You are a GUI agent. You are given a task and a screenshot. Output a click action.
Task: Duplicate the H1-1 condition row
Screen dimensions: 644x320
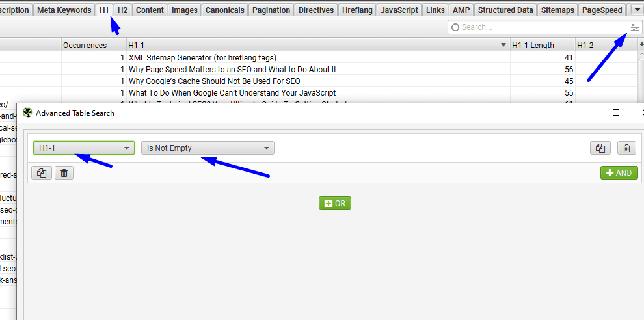599,148
